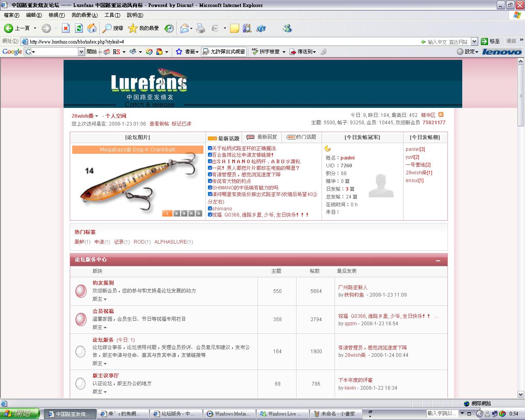Open the 精华区 link

[428, 115]
